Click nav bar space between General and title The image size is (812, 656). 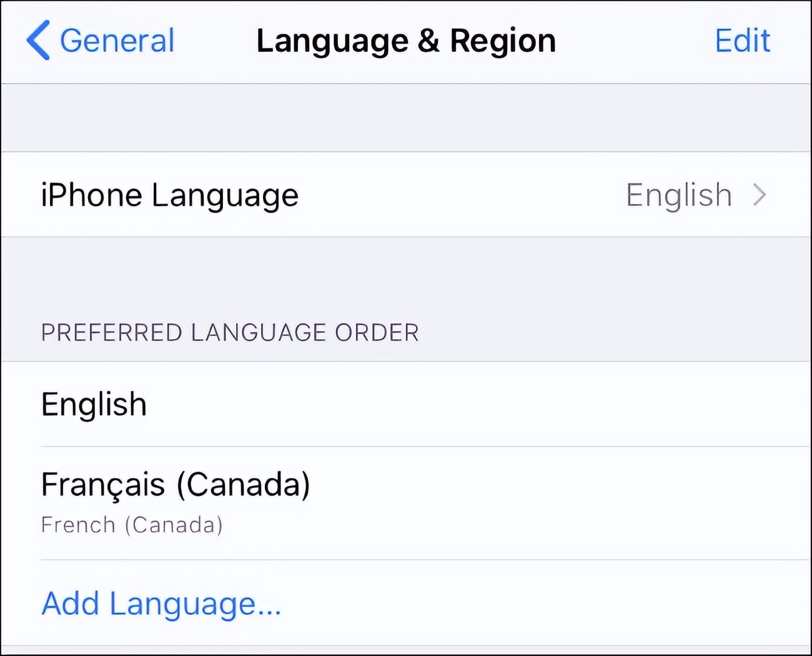[x=215, y=41]
